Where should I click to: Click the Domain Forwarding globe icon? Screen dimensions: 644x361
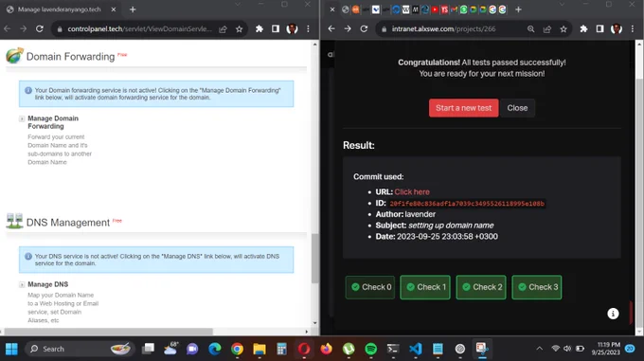(x=14, y=56)
